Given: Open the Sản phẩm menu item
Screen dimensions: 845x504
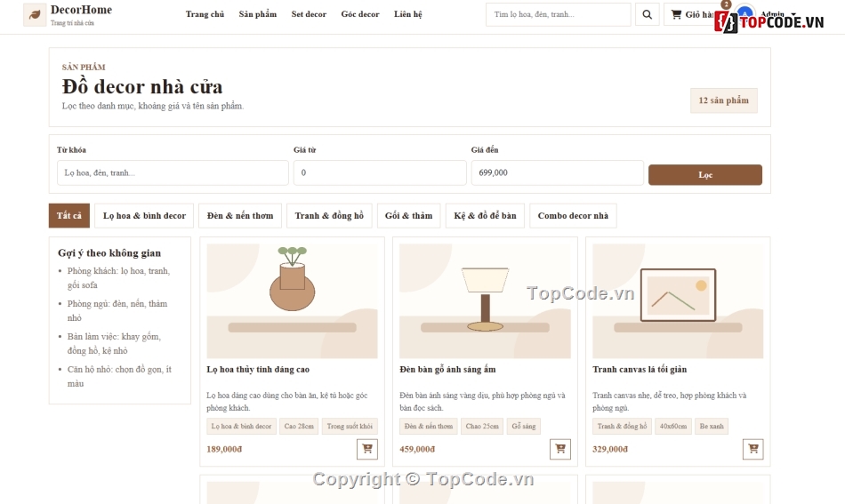Looking at the screenshot, I should (x=258, y=14).
